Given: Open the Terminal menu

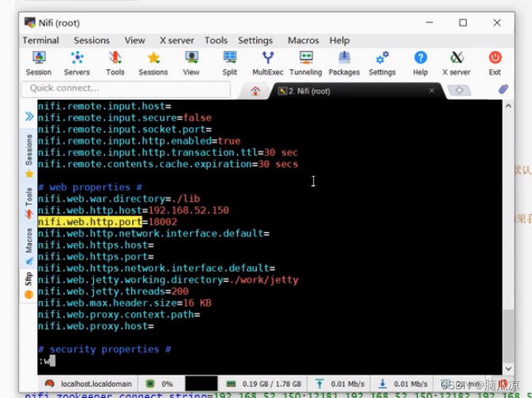Looking at the screenshot, I should point(41,41).
